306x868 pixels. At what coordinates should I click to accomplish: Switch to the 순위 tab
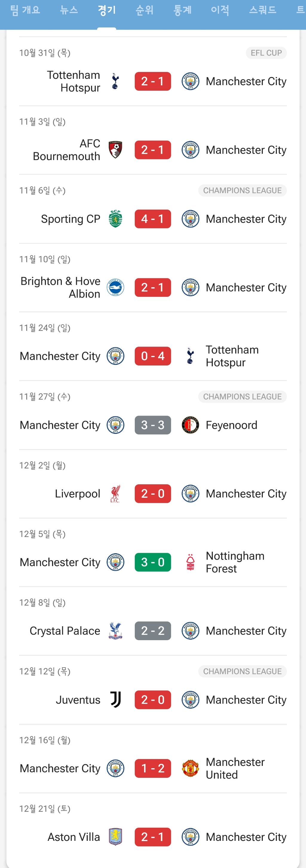point(144,10)
